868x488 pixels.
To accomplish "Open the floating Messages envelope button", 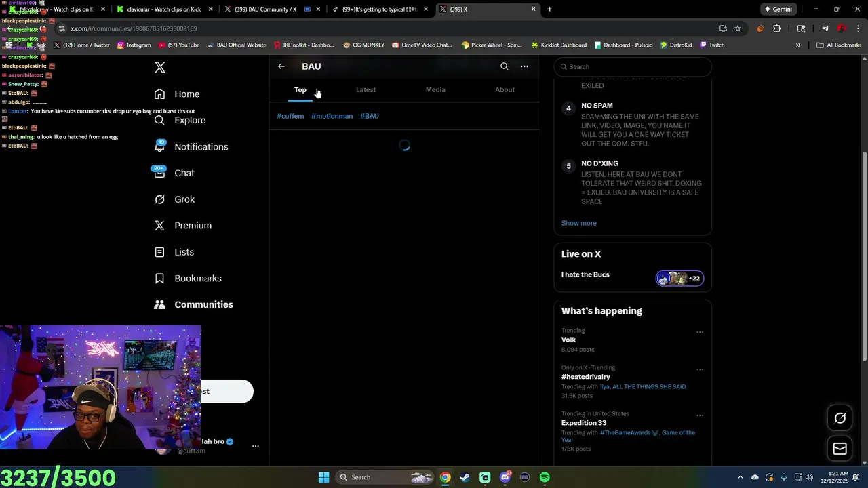I will pos(840,449).
